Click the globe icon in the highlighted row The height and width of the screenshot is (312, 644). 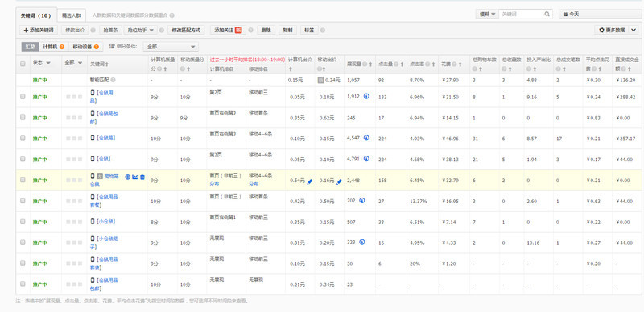127,177
